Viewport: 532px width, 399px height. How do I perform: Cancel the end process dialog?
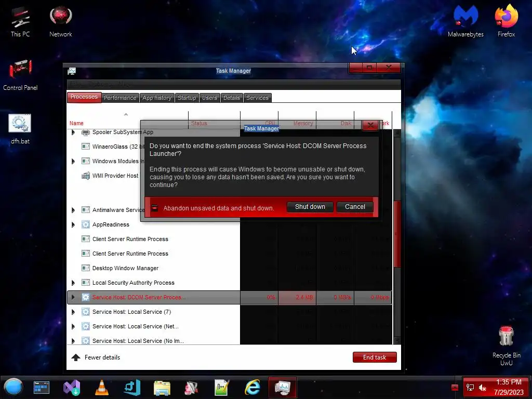point(355,207)
